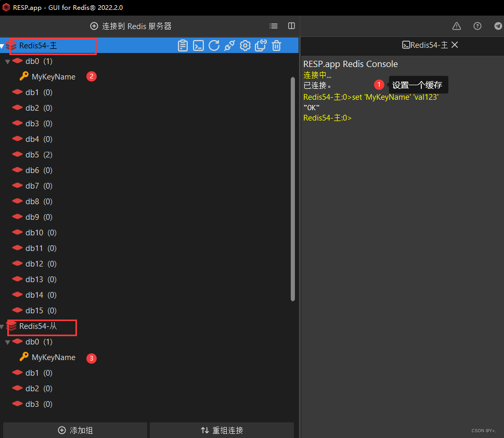Image resolution: width=504 pixels, height=438 pixels.
Task: Toggle split-panel layout icon
Action: 292,26
